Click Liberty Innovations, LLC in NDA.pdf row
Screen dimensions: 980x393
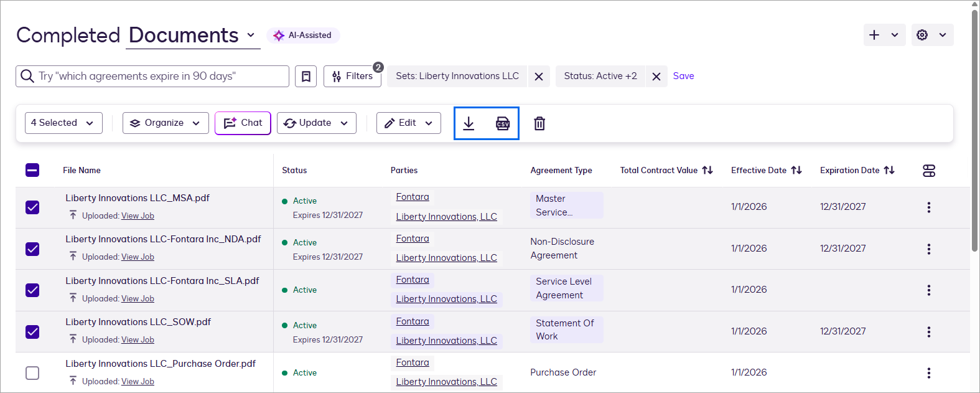pyautogui.click(x=446, y=258)
